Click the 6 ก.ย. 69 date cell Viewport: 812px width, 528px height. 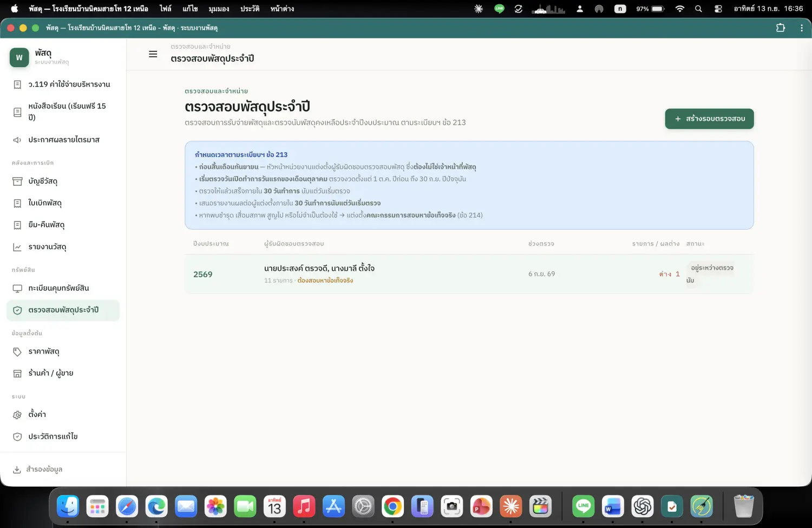542,274
